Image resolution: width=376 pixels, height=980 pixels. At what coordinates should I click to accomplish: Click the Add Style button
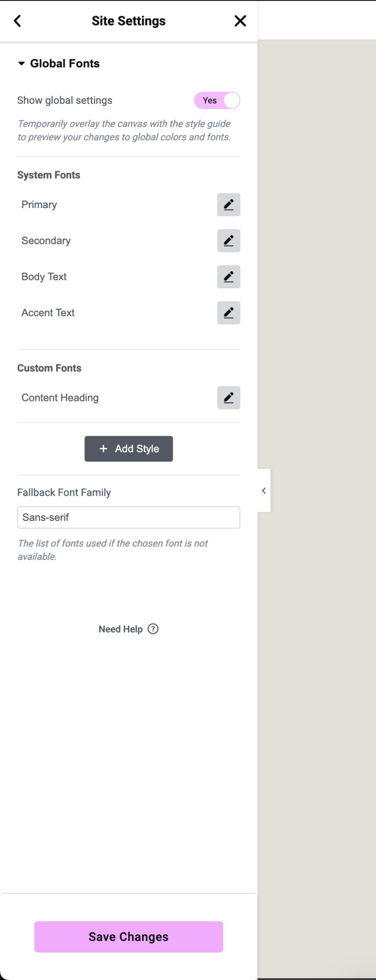(x=129, y=449)
